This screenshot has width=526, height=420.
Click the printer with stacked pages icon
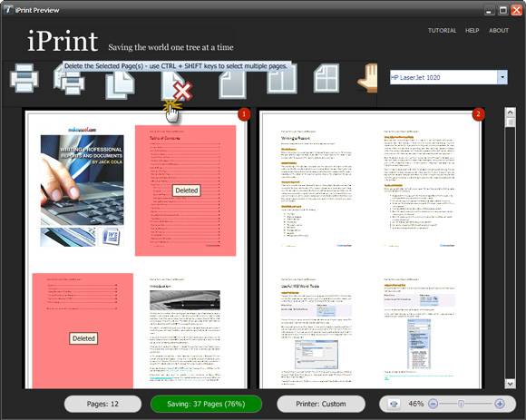pyautogui.click(x=70, y=80)
